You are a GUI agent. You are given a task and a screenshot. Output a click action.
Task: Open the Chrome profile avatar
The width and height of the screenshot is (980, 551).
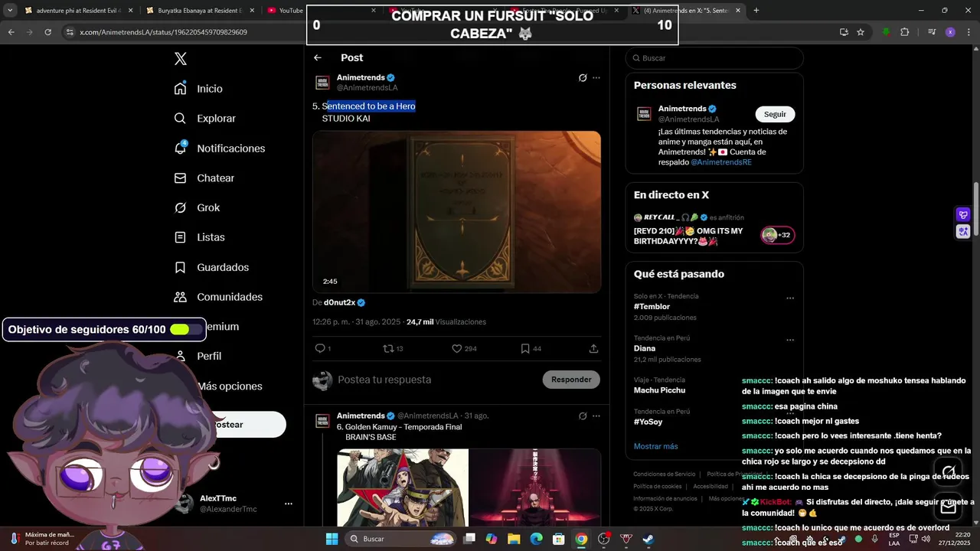[x=950, y=32]
